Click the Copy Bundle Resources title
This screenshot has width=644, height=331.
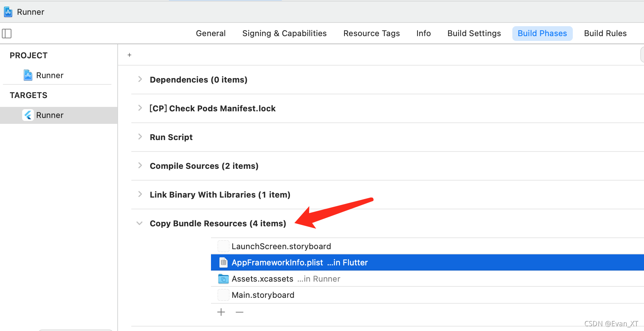click(x=218, y=223)
